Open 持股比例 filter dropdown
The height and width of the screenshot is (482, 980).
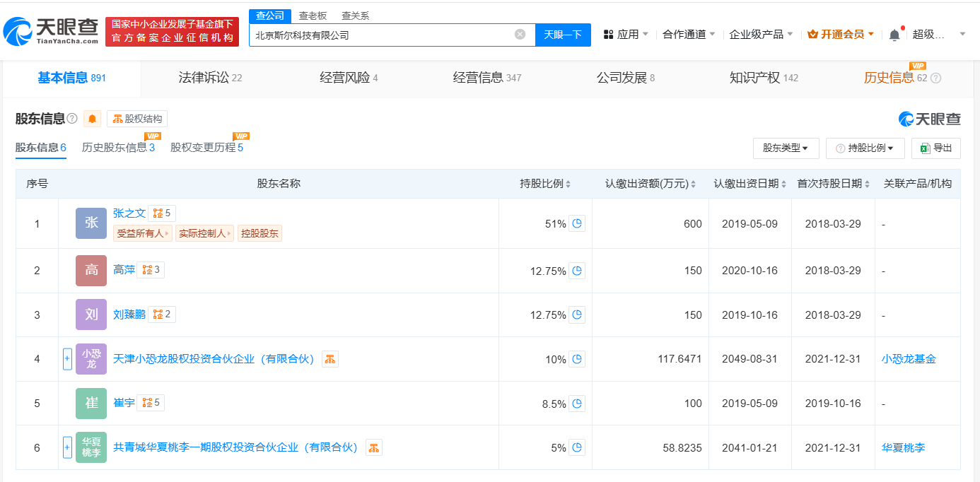(x=865, y=148)
